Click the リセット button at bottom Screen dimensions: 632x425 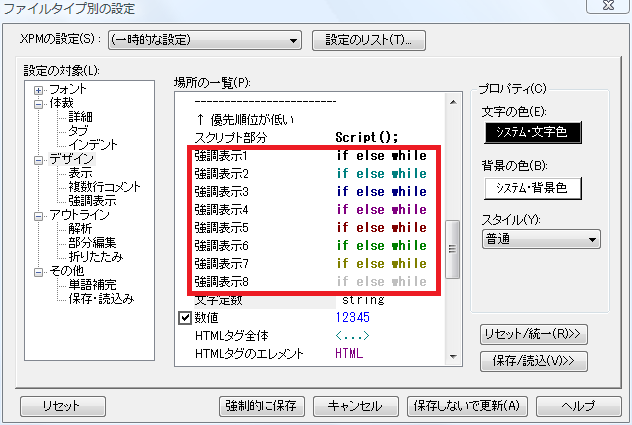pyautogui.click(x=63, y=406)
